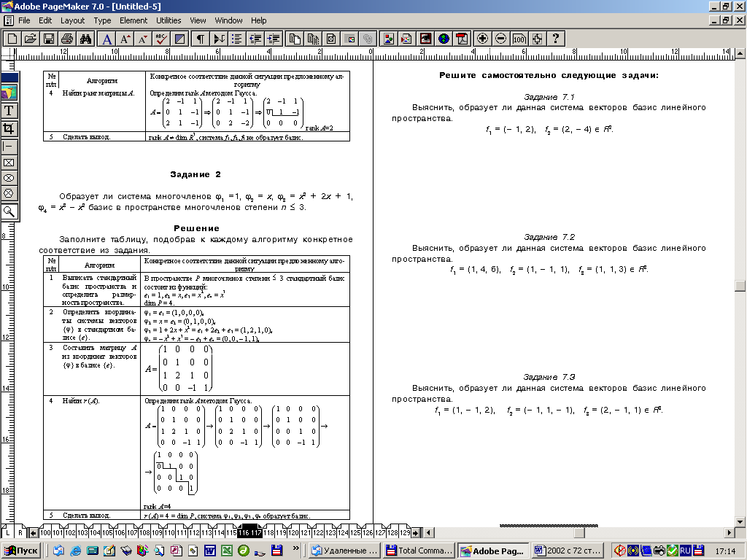Switch to Total Commander taskbar button
This screenshot has height=560, width=747.
coord(419,551)
